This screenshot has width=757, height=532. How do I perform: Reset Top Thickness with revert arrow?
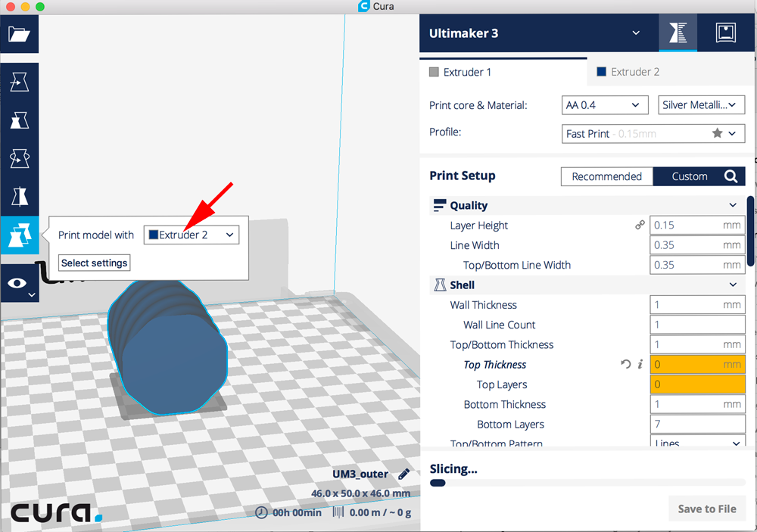pyautogui.click(x=626, y=364)
